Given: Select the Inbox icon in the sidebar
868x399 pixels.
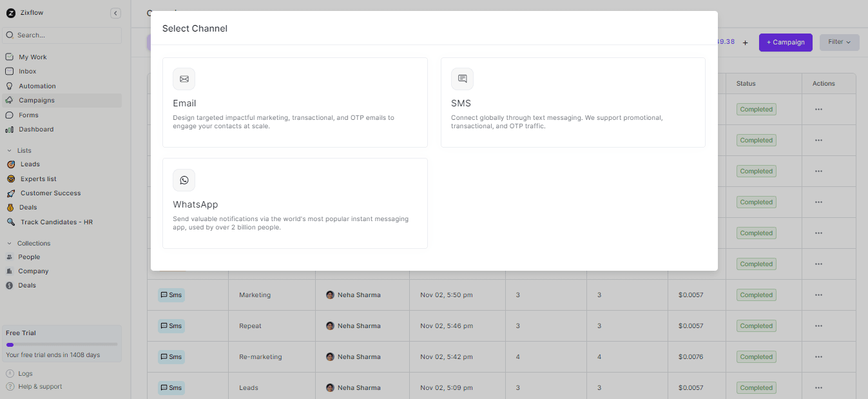Looking at the screenshot, I should coord(9,71).
